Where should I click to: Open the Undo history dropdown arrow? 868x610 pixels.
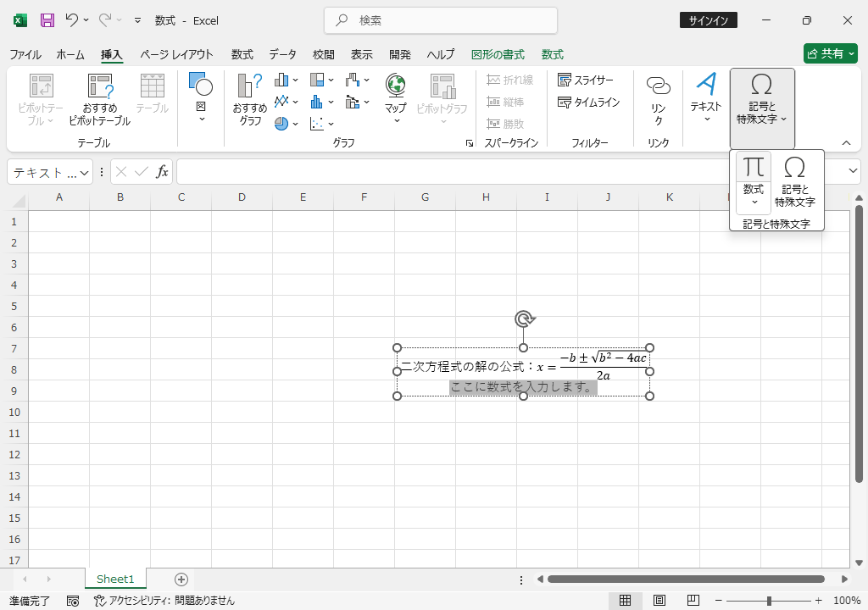tap(86, 20)
